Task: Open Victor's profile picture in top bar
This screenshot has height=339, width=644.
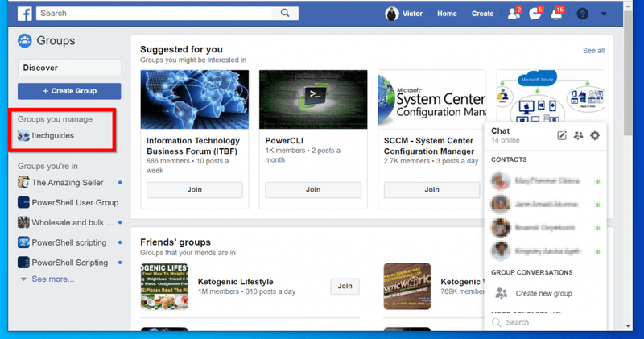Action: coord(392,14)
